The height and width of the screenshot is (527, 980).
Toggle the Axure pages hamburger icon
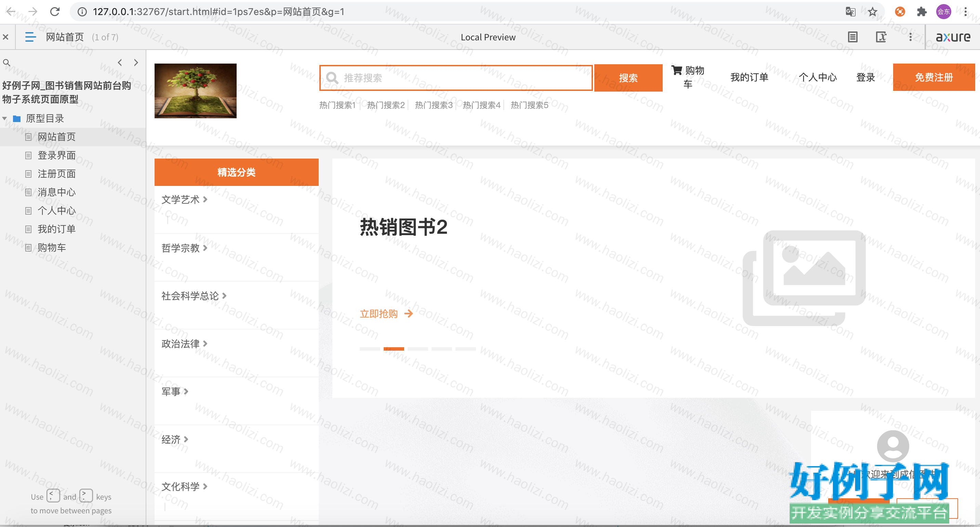click(x=30, y=37)
